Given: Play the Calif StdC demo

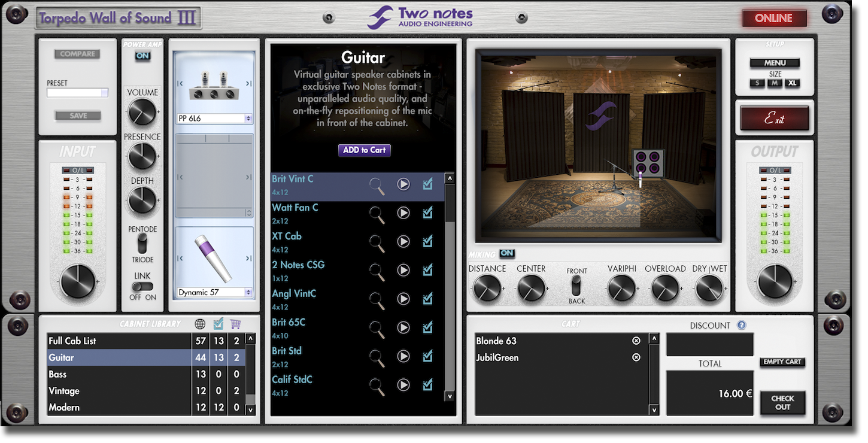Looking at the screenshot, I should (403, 385).
